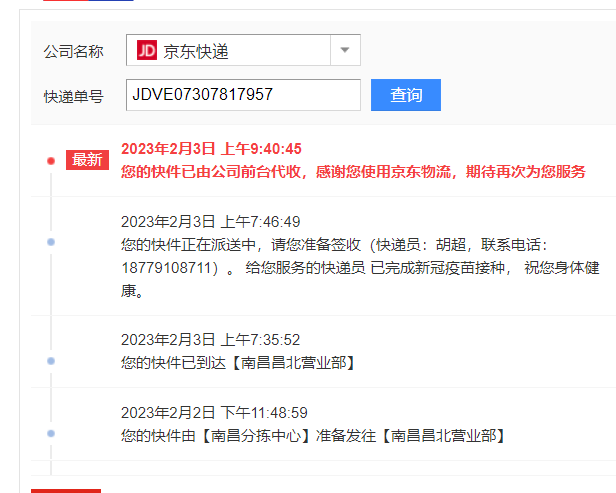This screenshot has height=493, width=616.
Task: Select the 已到达南昌昌北营业部 status text
Action: (x=239, y=363)
